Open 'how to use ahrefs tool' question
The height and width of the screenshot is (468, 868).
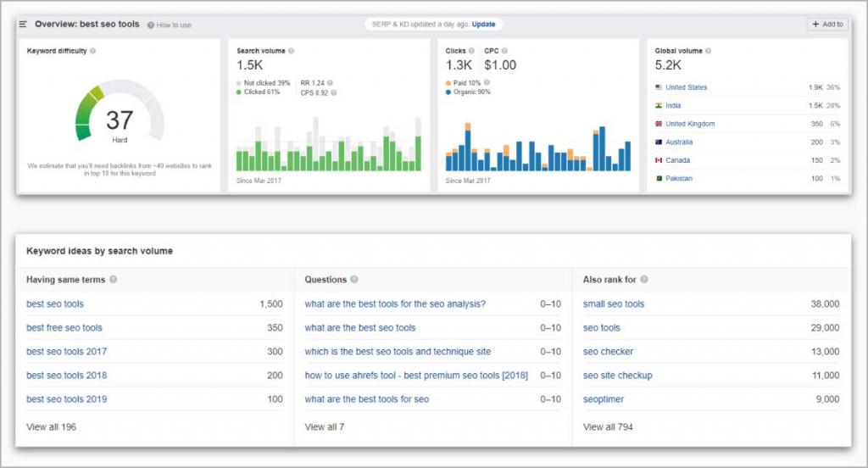tap(416, 376)
